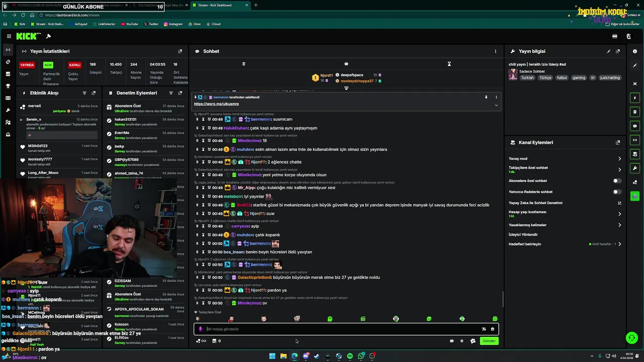This screenshot has width=644, height=362.
Task: Open Twitter bookmark in bookmarks bar
Action: [x=151, y=24]
